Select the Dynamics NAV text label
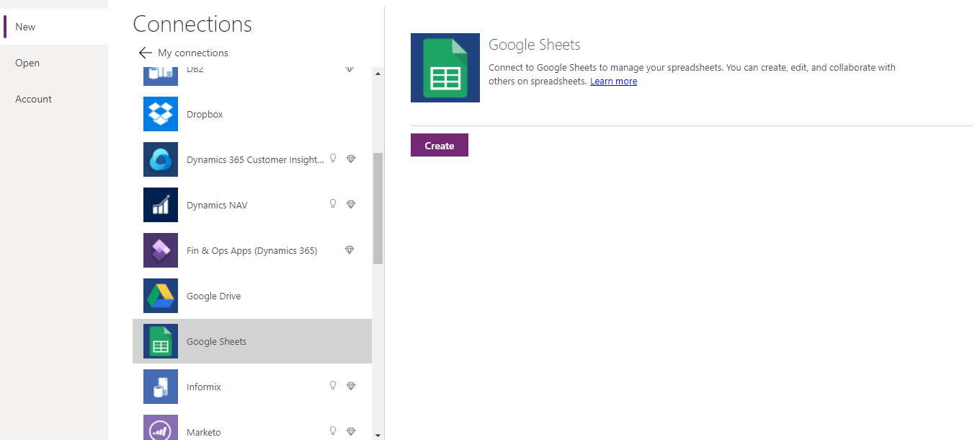 [x=217, y=205]
